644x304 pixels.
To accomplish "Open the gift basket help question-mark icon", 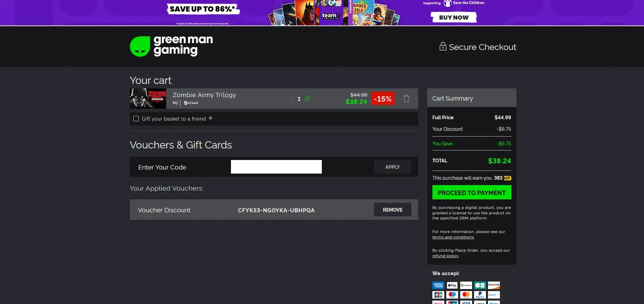I will tap(211, 118).
